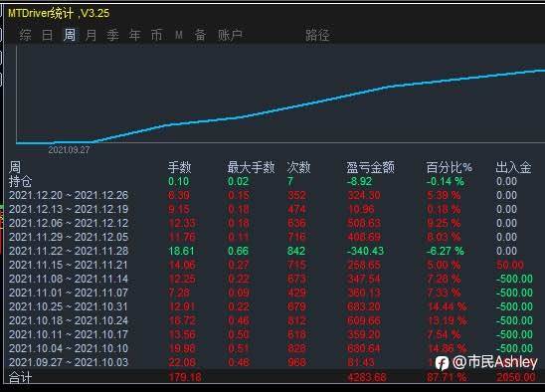Click the 手数 column header

pos(180,167)
